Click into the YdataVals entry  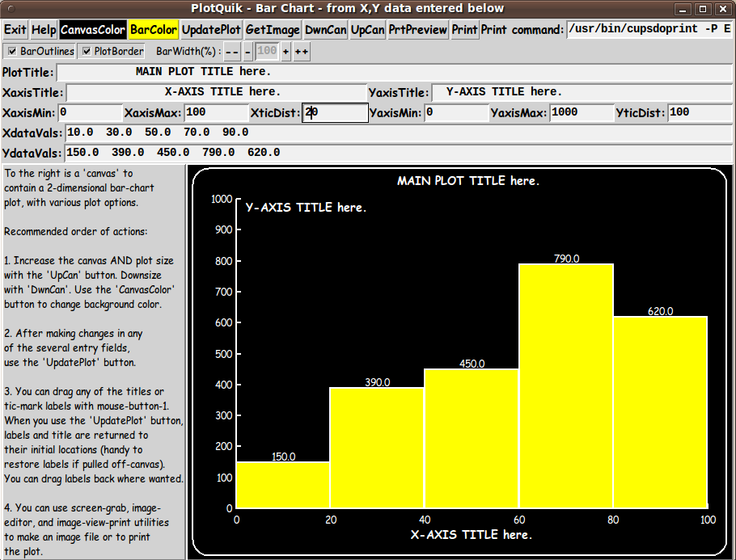click(399, 153)
